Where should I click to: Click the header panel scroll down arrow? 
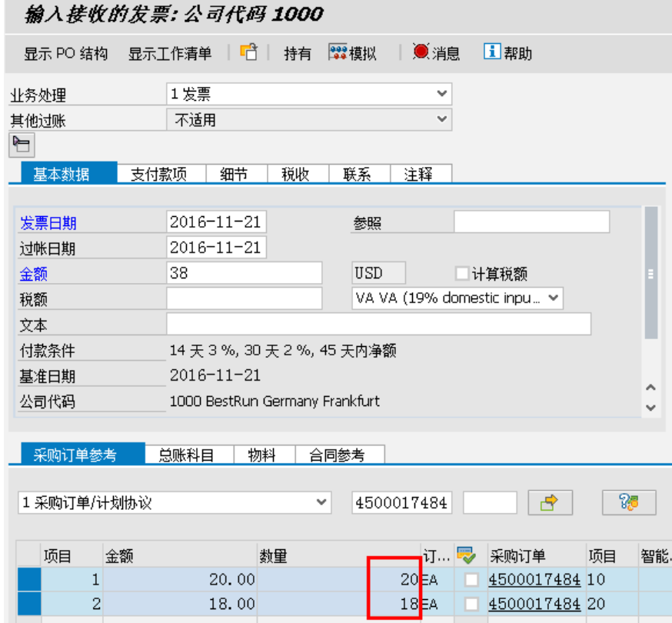pyautogui.click(x=650, y=408)
